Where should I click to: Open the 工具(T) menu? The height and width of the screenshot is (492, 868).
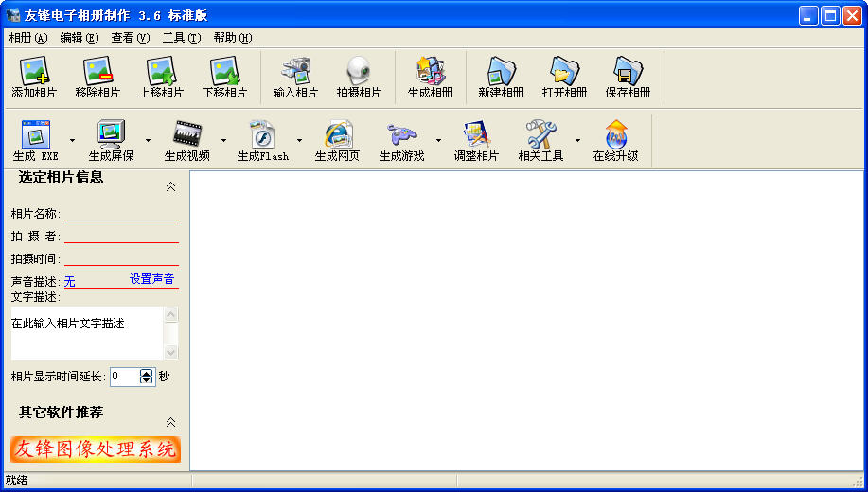point(181,38)
